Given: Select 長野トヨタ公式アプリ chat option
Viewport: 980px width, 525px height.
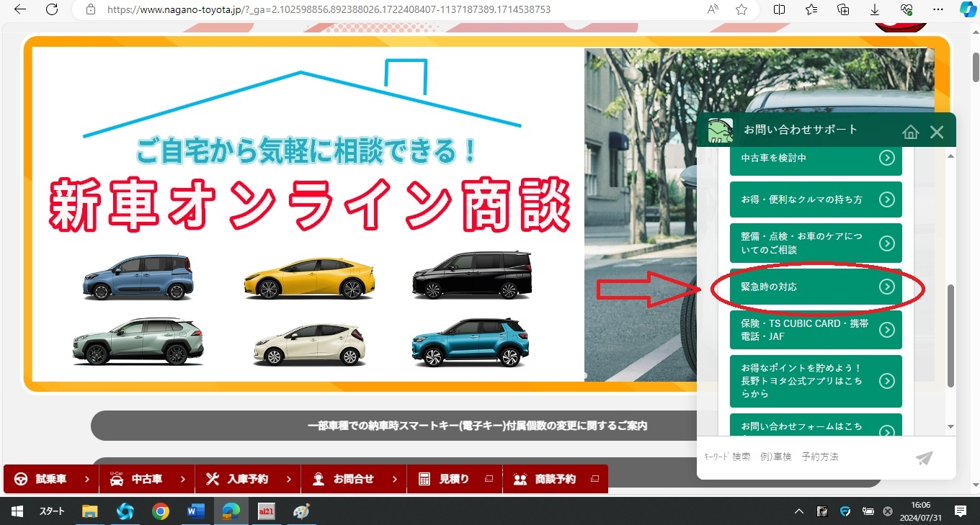Looking at the screenshot, I should pyautogui.click(x=816, y=381).
